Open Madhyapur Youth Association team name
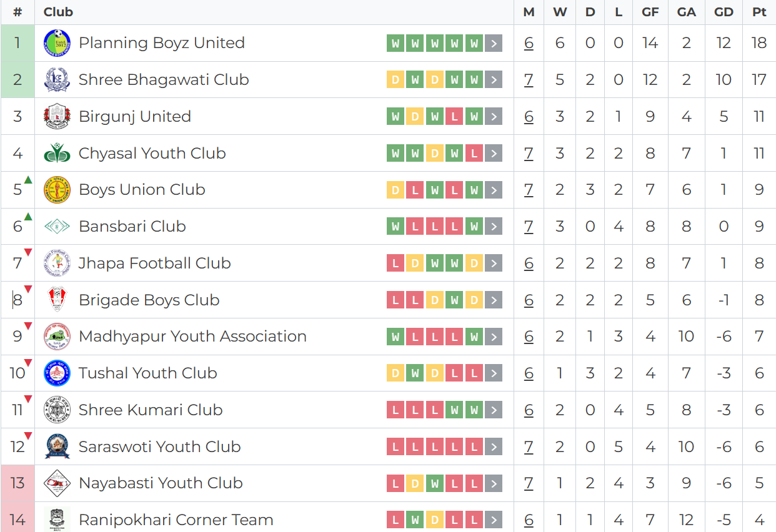Viewport: 776px width, 532px height. 192,337
